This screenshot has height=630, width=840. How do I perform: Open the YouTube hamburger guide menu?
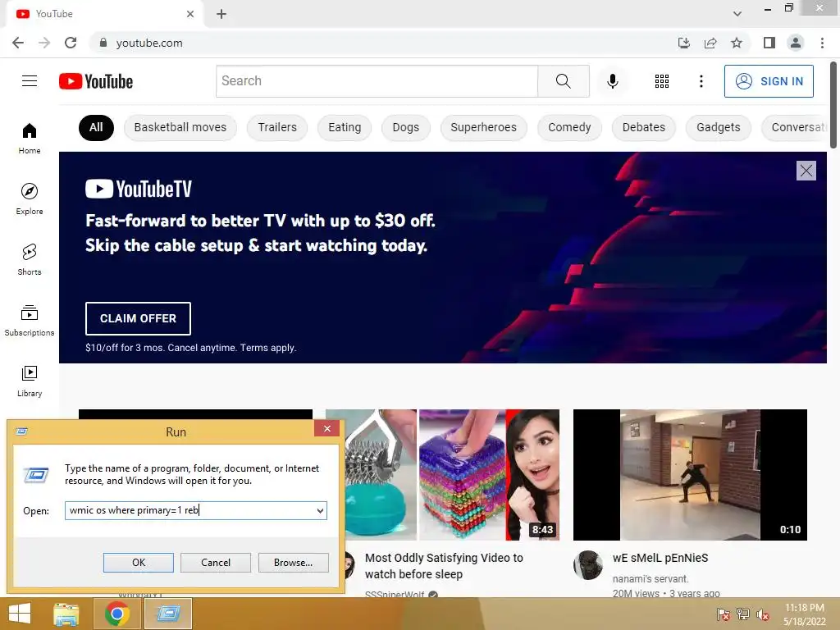pos(30,81)
